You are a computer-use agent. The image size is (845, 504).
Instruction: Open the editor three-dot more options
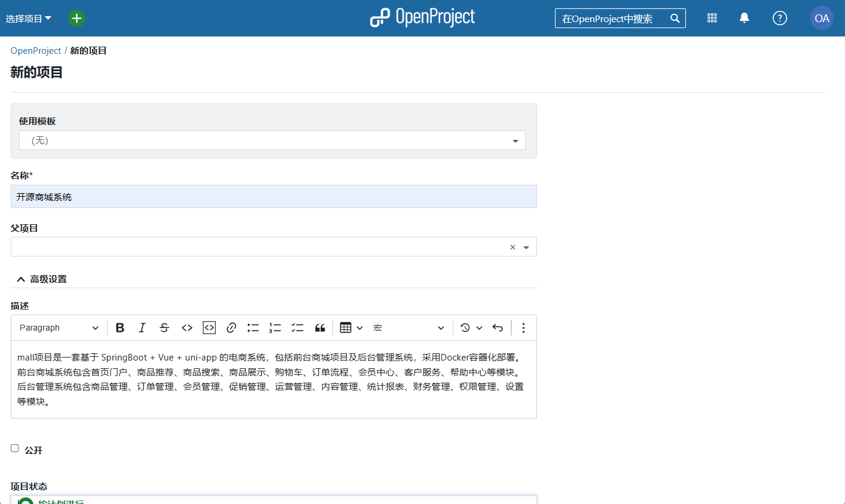pos(523,328)
